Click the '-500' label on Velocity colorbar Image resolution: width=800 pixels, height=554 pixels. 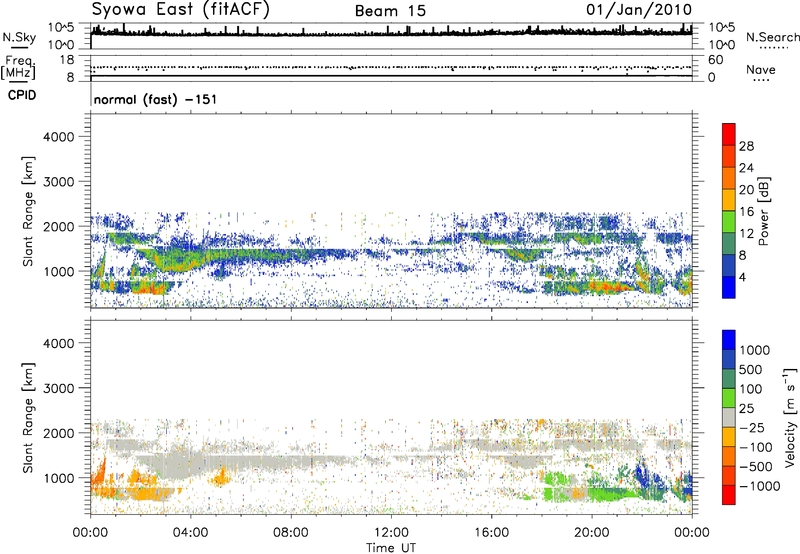click(x=756, y=466)
